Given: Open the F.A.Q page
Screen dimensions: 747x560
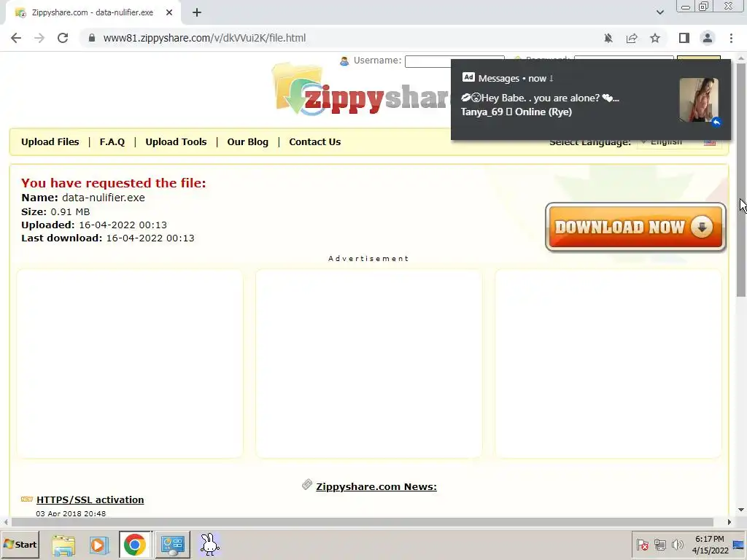Looking at the screenshot, I should tap(112, 142).
